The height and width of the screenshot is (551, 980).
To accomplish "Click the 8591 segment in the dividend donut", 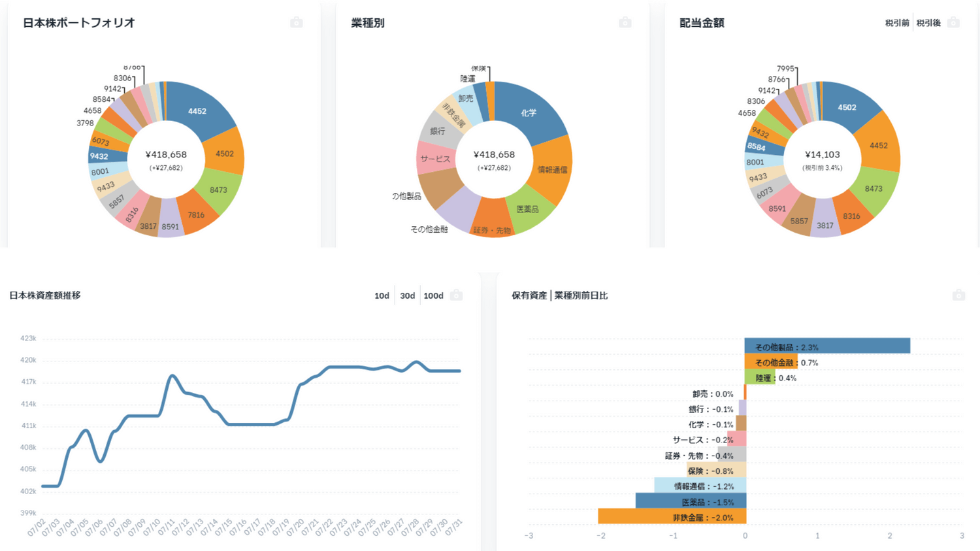I will point(777,209).
